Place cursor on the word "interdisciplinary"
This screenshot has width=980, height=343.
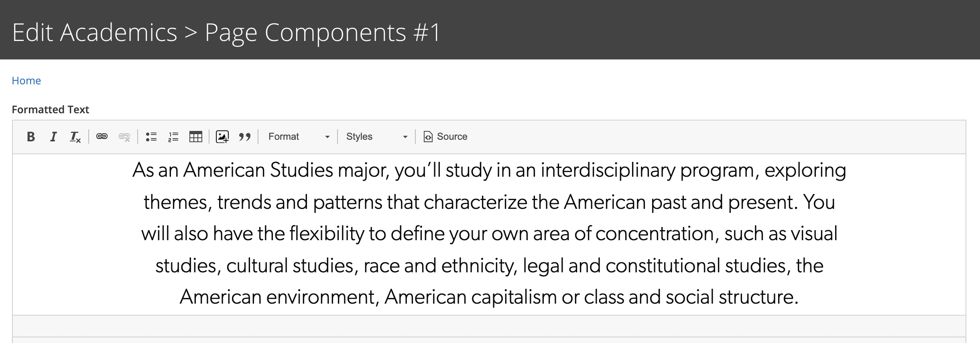608,170
